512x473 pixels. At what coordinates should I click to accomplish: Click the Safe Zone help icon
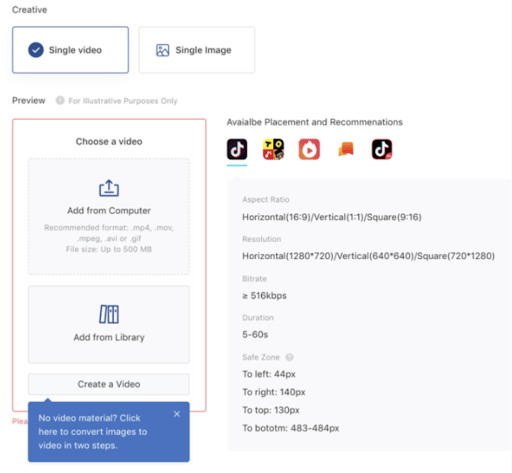(289, 357)
